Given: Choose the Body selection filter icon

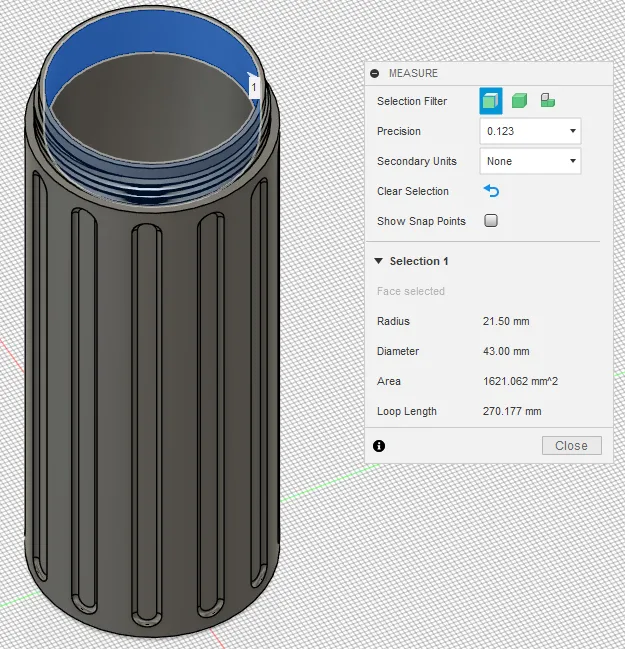Looking at the screenshot, I should (519, 101).
